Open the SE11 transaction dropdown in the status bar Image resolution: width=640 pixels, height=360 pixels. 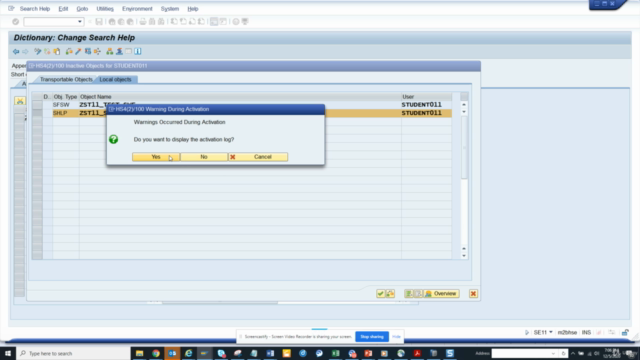click(x=551, y=332)
